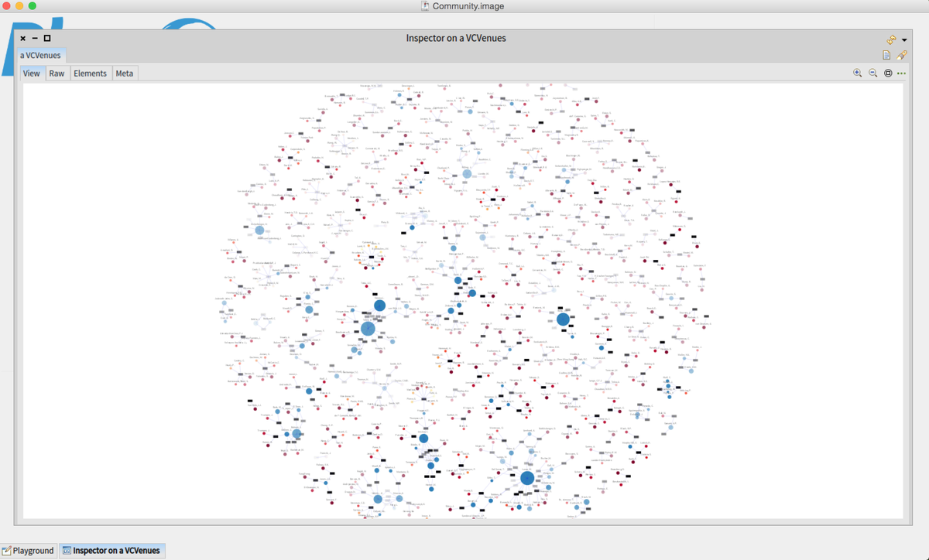This screenshot has width=929, height=560.
Task: Click the zoom-to-fit square icon
Action: pyautogui.click(x=888, y=73)
